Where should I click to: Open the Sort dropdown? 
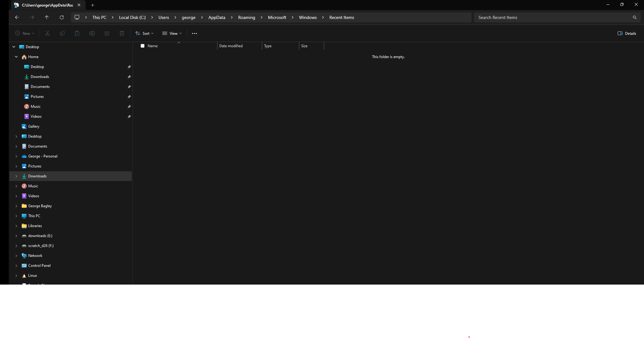click(x=144, y=33)
